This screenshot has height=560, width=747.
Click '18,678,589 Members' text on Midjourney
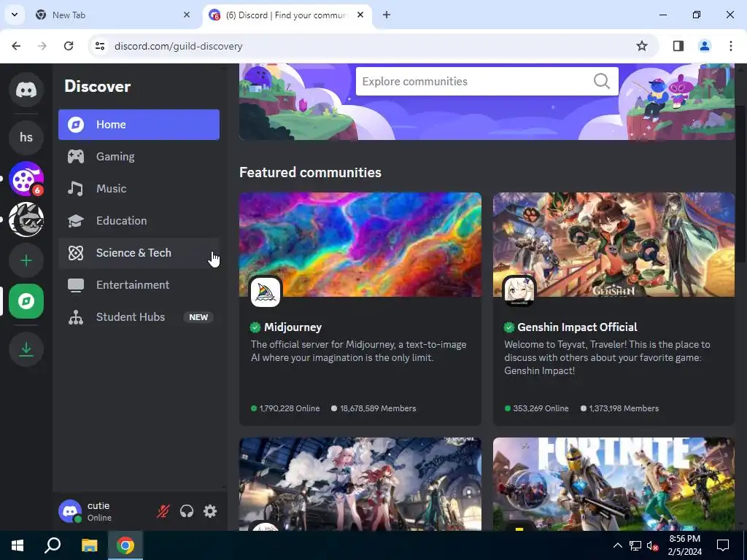point(378,408)
